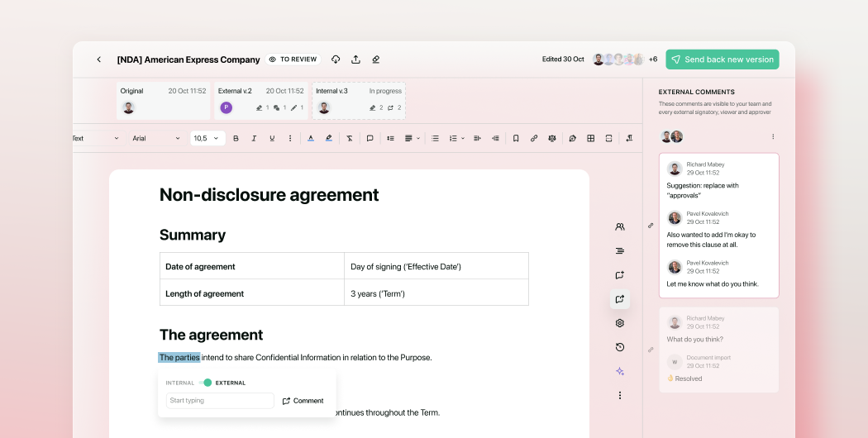Toggle paragraph marks display
The height and width of the screenshot is (438, 868).
[x=629, y=139]
